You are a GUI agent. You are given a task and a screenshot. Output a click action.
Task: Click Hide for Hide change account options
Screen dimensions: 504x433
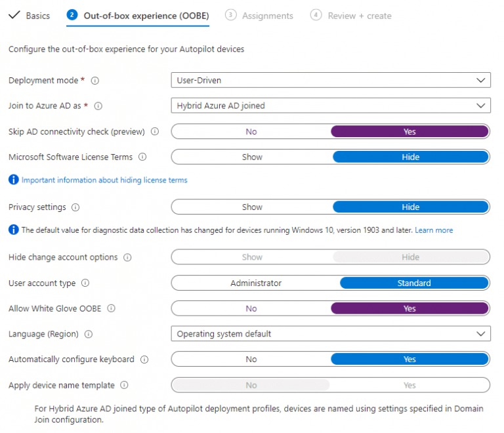pyautogui.click(x=411, y=257)
